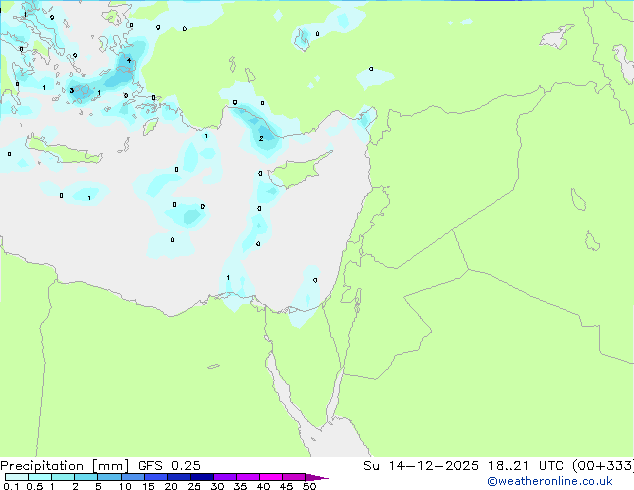Click the "0.1" legend scale label

coord(11,486)
